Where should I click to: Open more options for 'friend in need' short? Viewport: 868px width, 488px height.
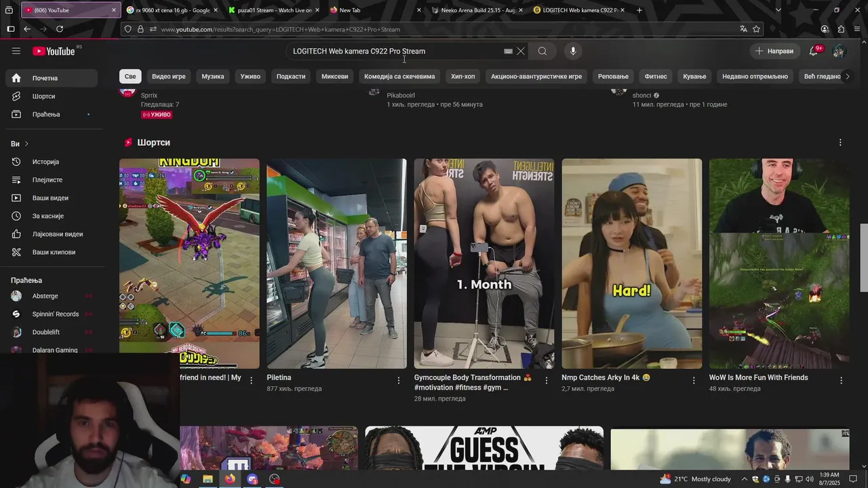coord(251,380)
